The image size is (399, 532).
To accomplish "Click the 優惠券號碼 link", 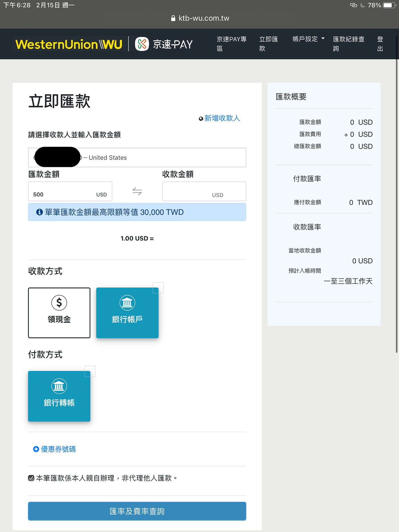I will coord(58,449).
